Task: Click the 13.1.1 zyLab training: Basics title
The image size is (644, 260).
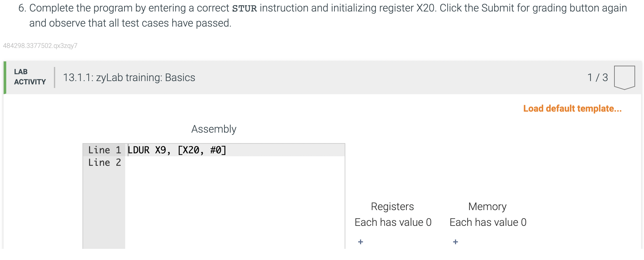Action: (129, 77)
